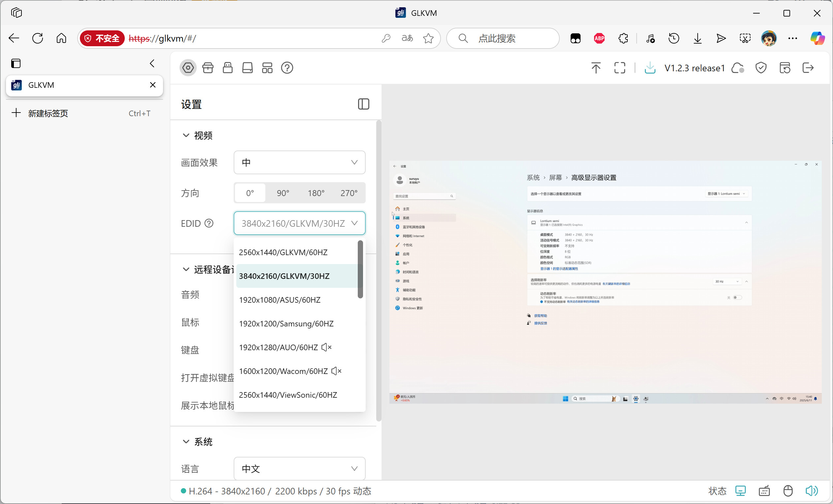Screen dimensions: 833x504
Task: Choose 1920x1080/ASUS/60HZ from EDID list
Action: [x=280, y=300]
